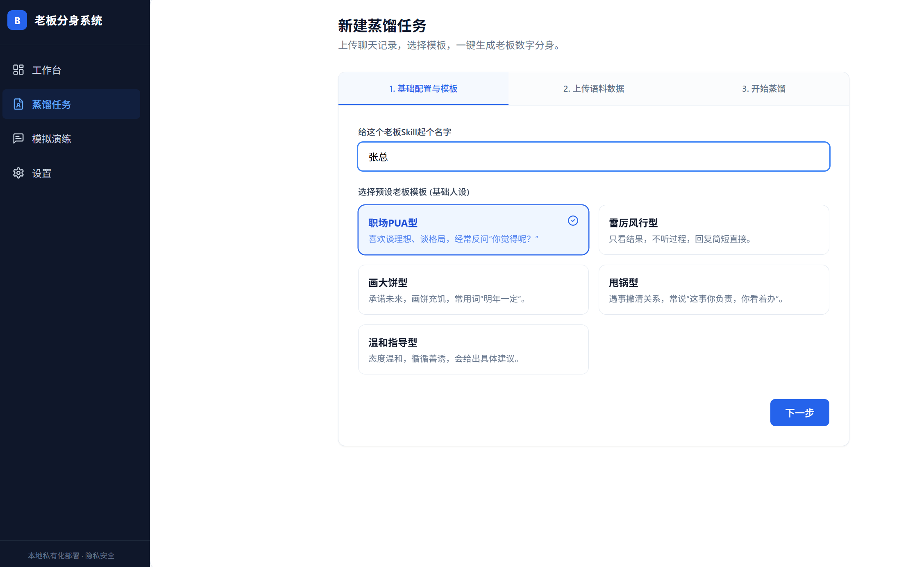Choose the 甩锅型 template card

713,290
